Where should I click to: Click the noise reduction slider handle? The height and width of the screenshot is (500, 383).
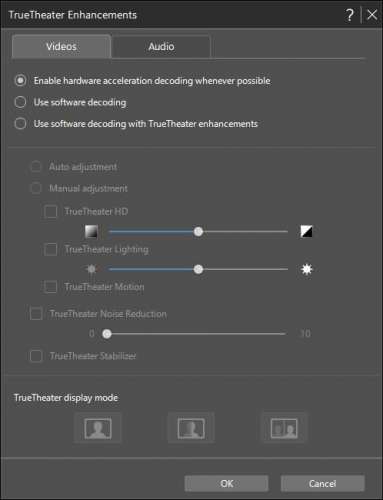coord(107,334)
